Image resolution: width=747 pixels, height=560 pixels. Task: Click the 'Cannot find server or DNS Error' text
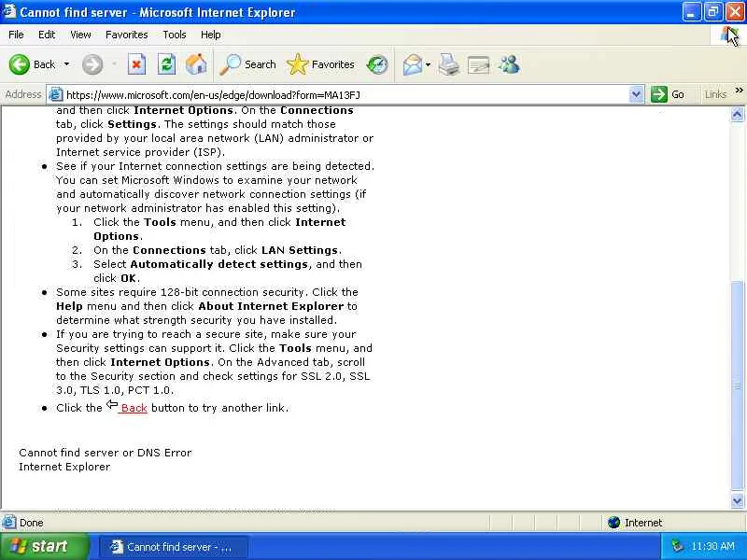click(x=106, y=453)
